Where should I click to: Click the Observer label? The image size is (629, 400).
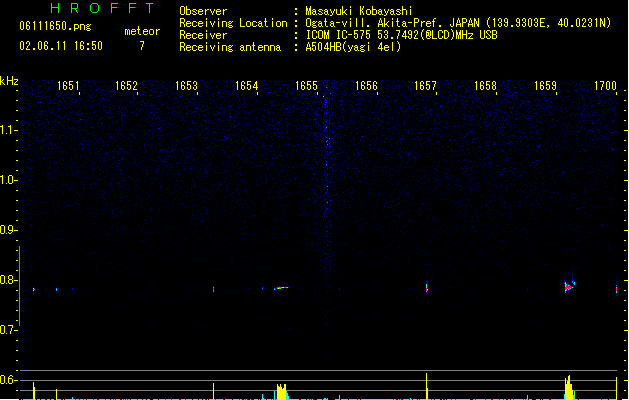click(203, 11)
